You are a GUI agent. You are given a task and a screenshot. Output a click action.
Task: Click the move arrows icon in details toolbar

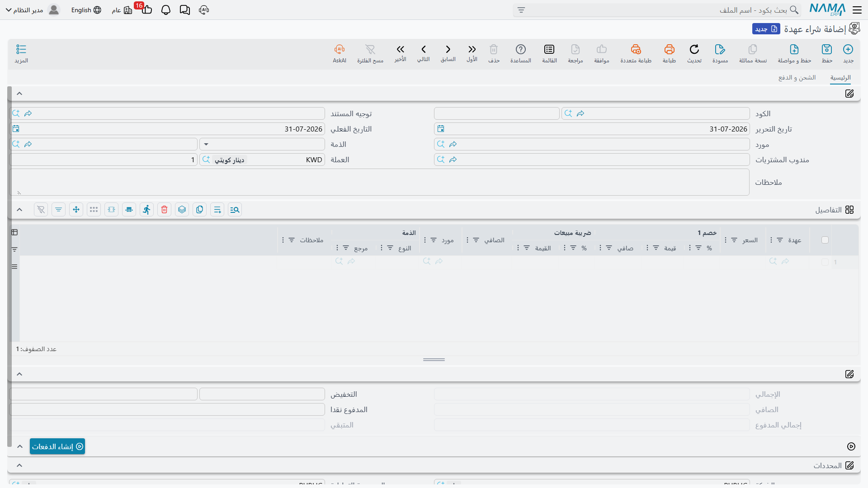click(76, 210)
